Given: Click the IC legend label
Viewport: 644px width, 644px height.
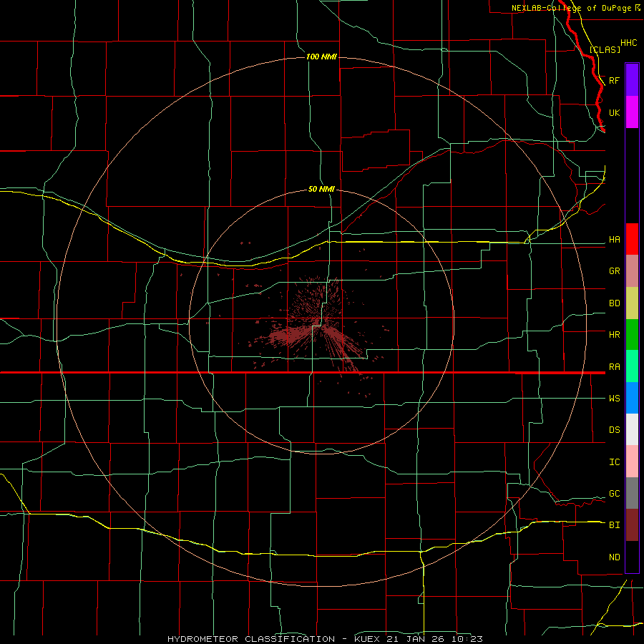Looking at the screenshot, I should click(614, 462).
